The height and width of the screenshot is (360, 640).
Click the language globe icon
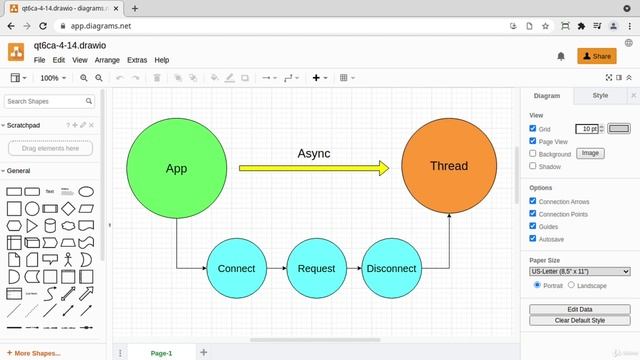629,43
